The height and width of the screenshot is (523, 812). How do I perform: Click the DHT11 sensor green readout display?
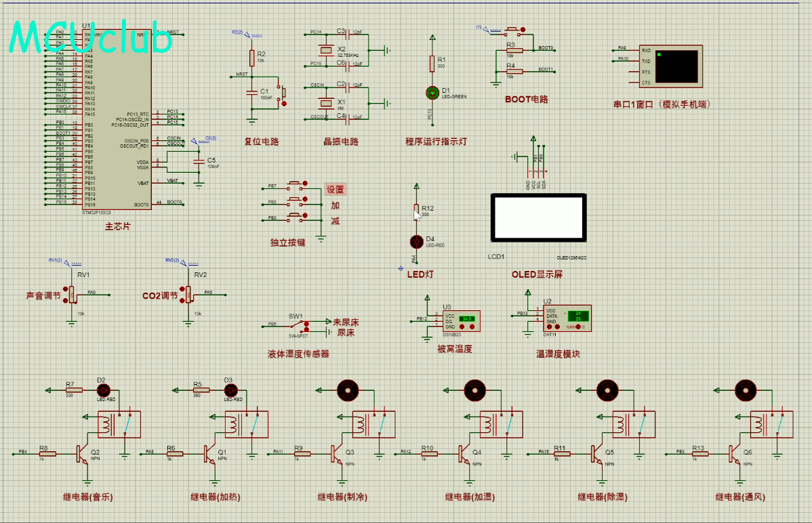(577, 316)
